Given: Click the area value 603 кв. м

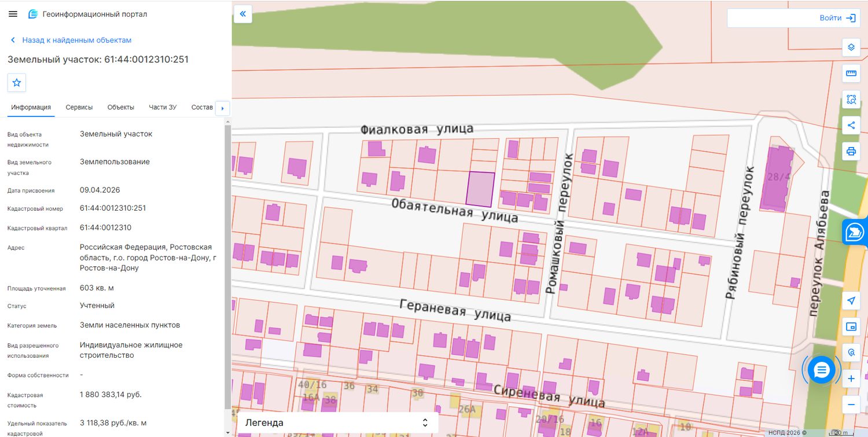Looking at the screenshot, I should click(97, 288).
